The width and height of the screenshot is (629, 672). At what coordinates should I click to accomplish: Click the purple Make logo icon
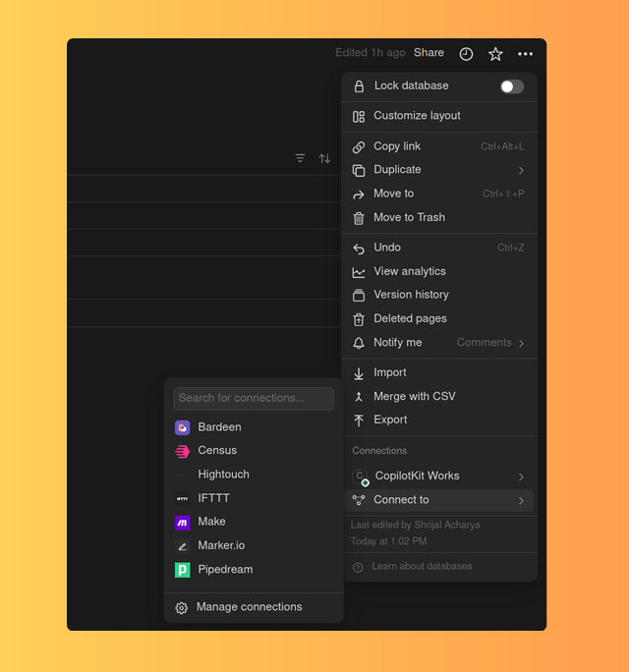[182, 523]
